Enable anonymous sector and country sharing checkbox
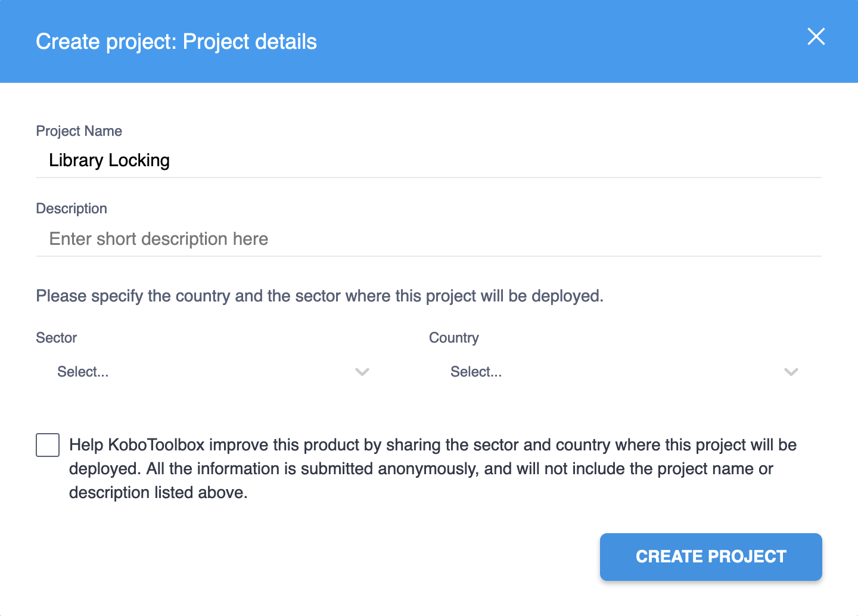Image resolution: width=858 pixels, height=616 pixels. click(48, 445)
